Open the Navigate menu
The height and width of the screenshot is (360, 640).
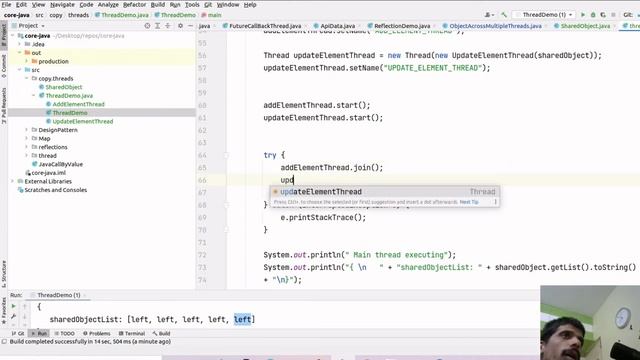click(62, 4)
